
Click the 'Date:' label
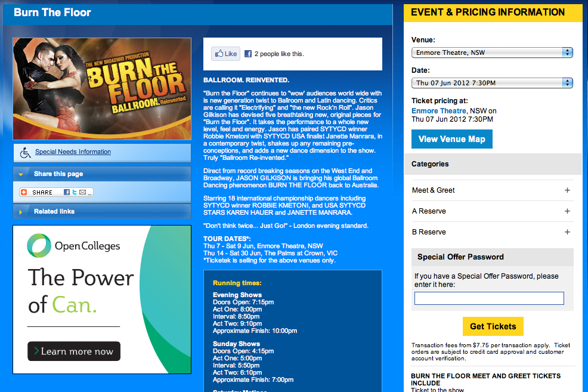(x=421, y=70)
